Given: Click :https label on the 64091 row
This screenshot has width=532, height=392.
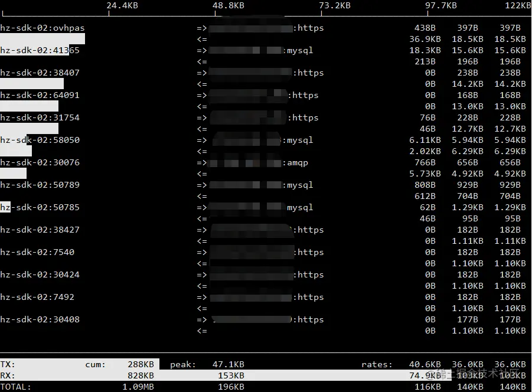Looking at the screenshot, I should click(303, 95).
